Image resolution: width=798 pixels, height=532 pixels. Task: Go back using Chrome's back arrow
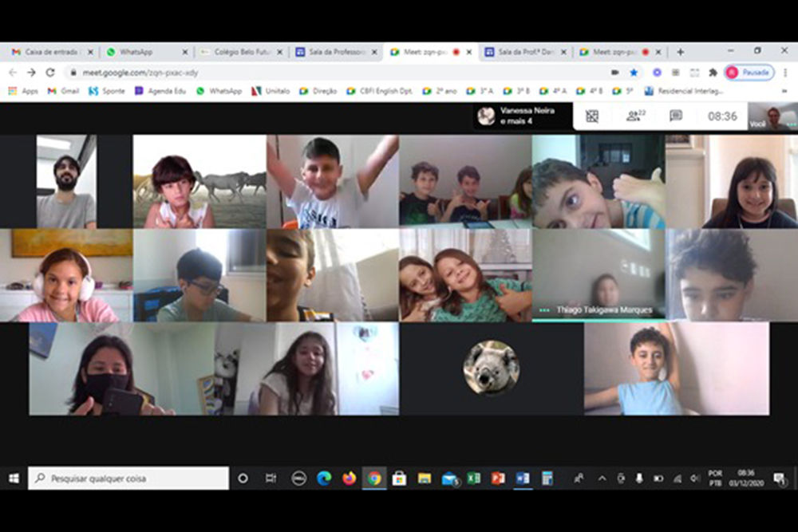[13, 73]
